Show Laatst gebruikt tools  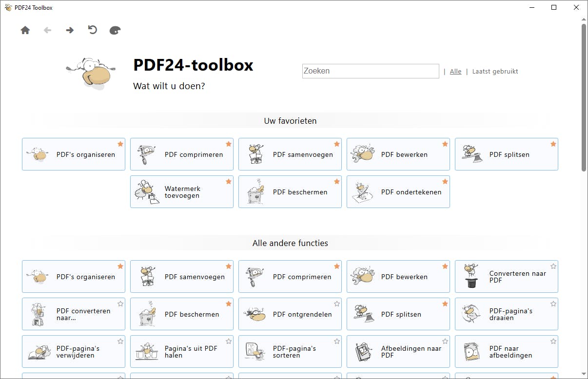495,71
